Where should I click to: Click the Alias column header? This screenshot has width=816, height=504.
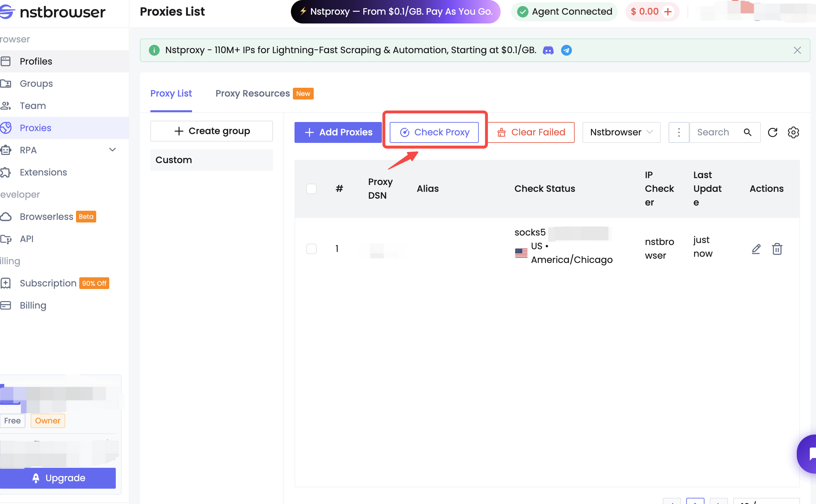point(428,189)
